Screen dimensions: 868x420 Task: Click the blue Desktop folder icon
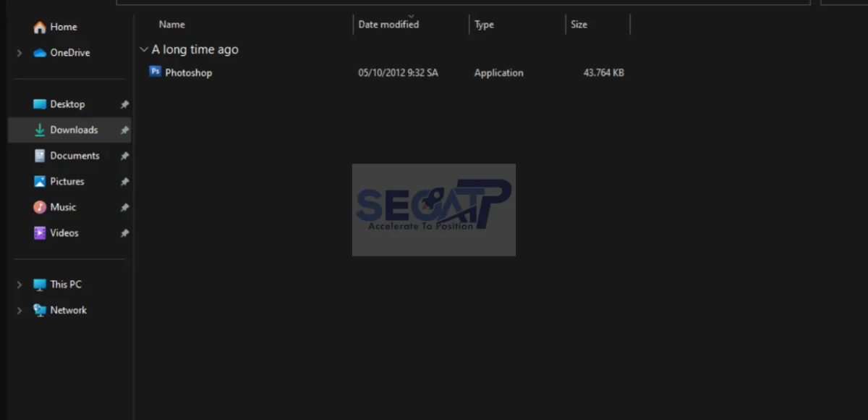40,104
